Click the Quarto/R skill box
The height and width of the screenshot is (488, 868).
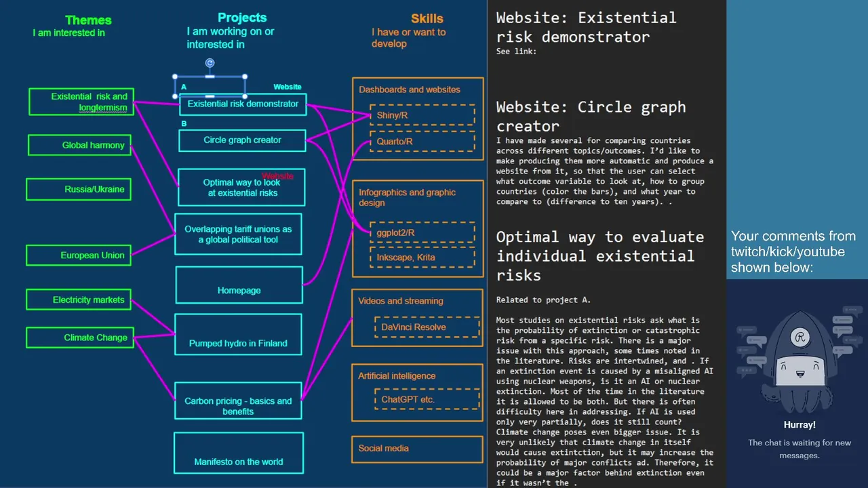coord(422,141)
